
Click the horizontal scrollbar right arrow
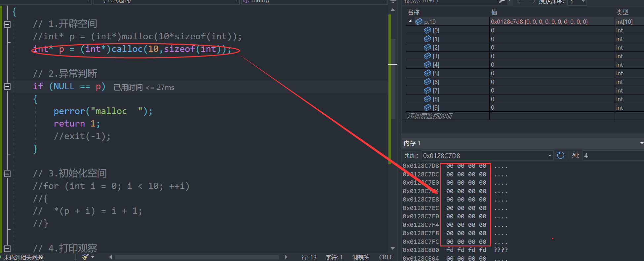click(286, 257)
